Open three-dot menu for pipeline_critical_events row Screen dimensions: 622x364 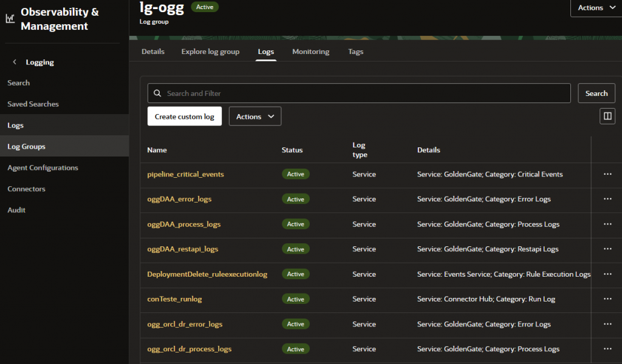[607, 174]
